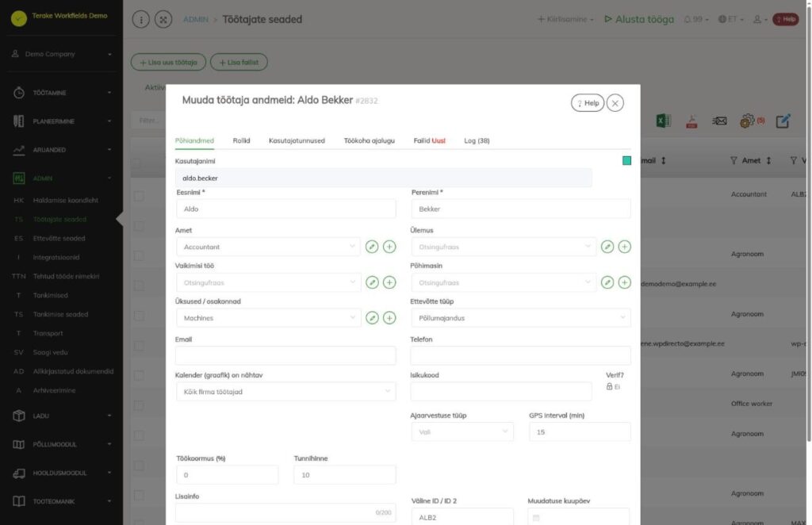
Task: Open the Üksused / osakonnad dropdown showing Machines
Action: click(268, 318)
